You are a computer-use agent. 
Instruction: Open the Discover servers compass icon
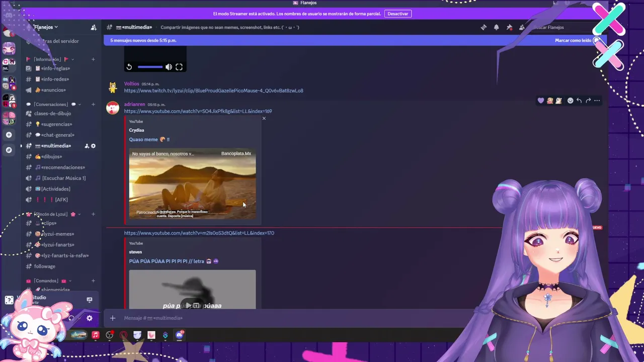click(9, 150)
